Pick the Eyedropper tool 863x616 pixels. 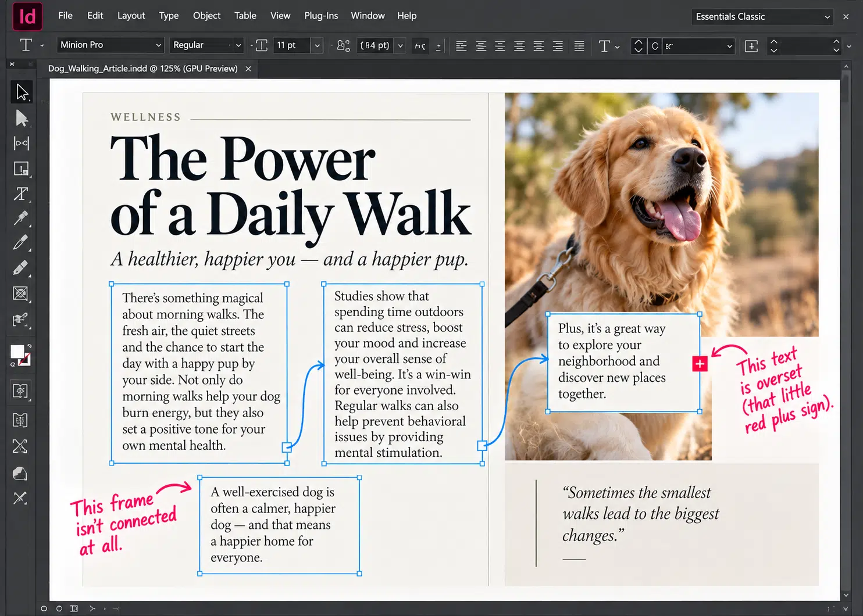21,219
